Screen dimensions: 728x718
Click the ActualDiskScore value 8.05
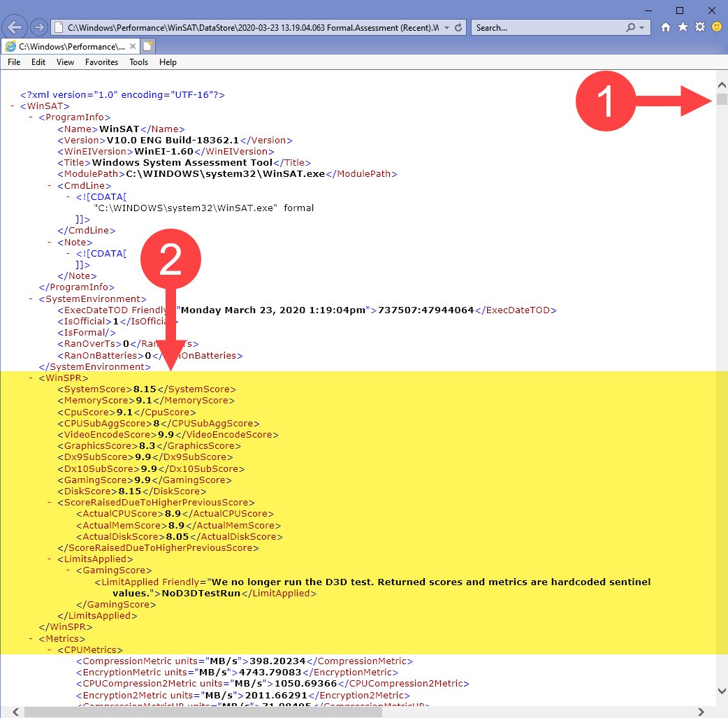177,537
